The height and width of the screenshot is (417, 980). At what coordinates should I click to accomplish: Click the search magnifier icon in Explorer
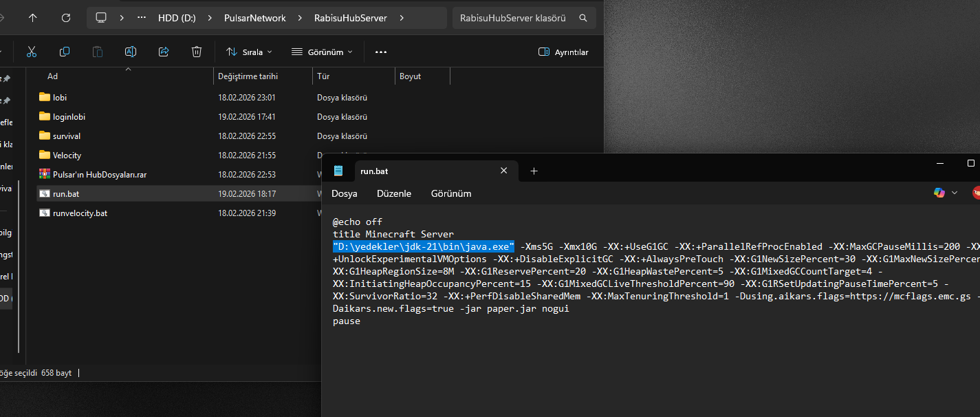583,18
